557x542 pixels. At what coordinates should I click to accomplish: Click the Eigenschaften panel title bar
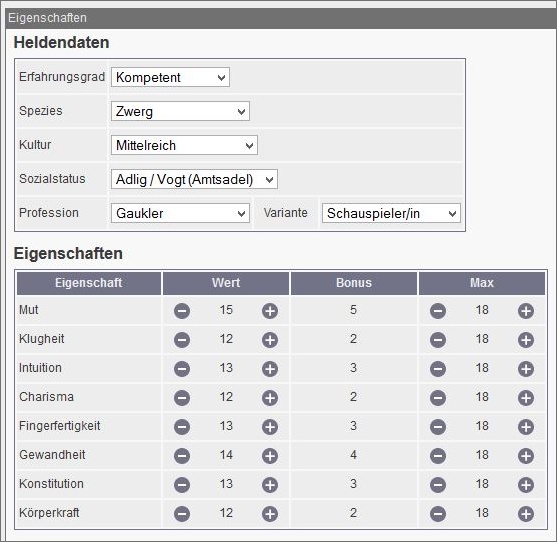(x=281, y=18)
